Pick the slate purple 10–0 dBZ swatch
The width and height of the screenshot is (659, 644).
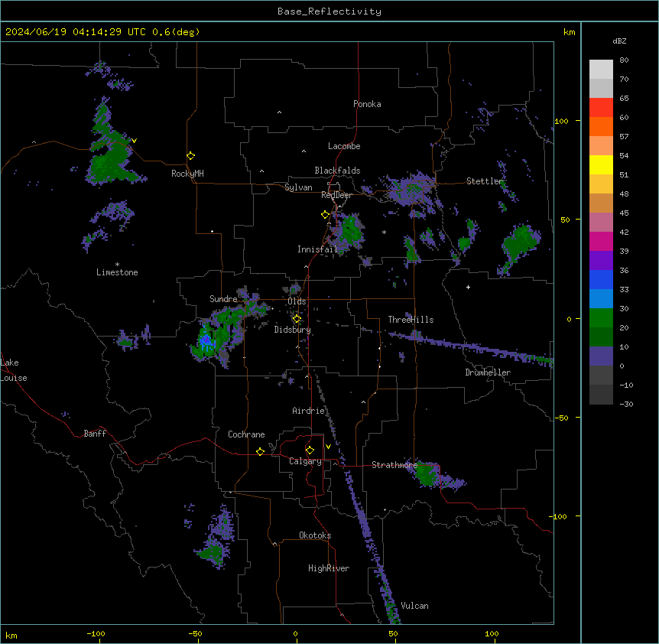coord(601,356)
